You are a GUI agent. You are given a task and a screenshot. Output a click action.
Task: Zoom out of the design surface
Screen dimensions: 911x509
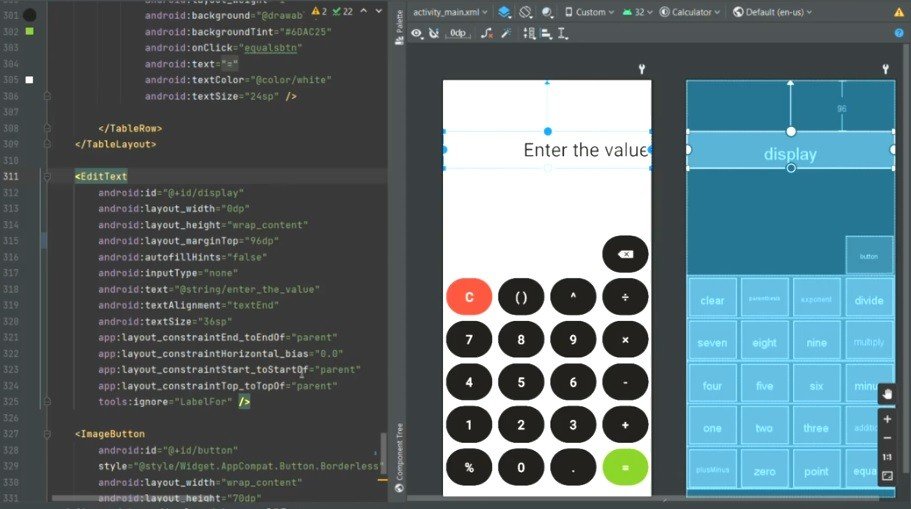point(886,438)
